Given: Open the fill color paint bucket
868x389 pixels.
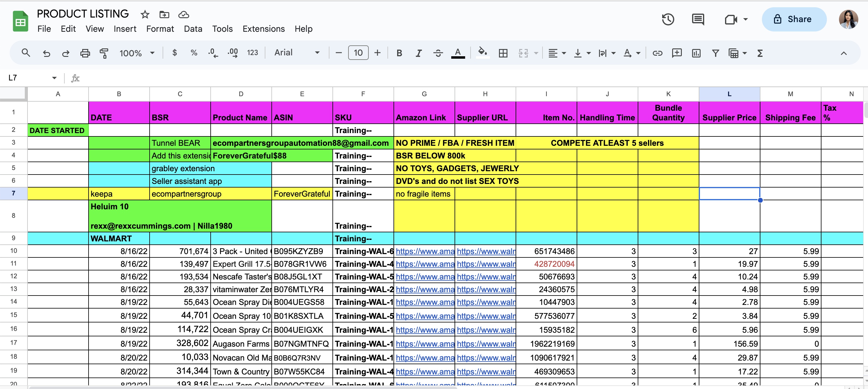Looking at the screenshot, I should [483, 52].
